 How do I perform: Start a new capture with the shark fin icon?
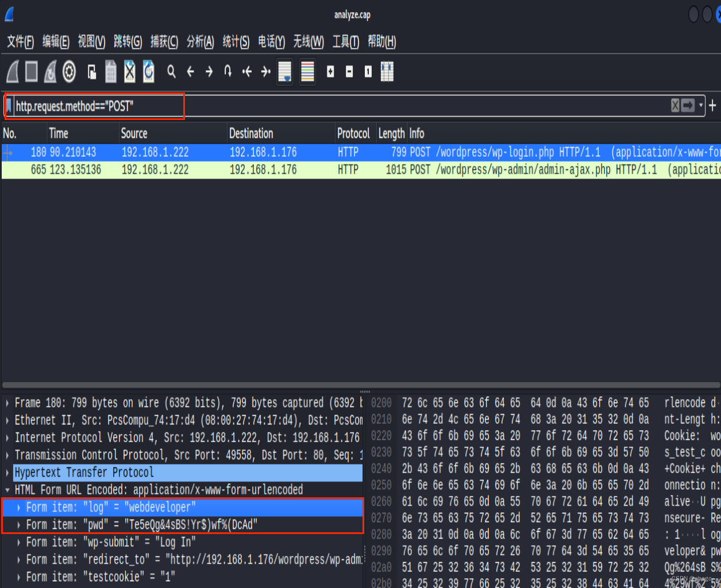point(13,72)
